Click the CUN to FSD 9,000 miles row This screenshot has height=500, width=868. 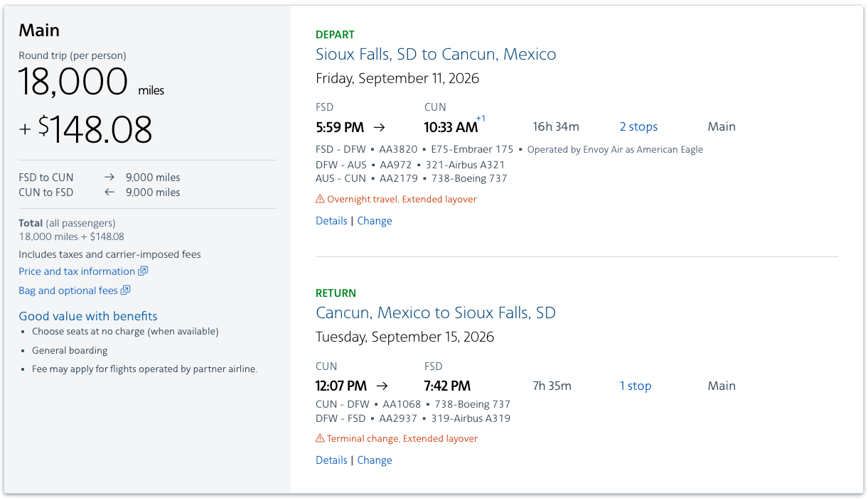tap(100, 192)
